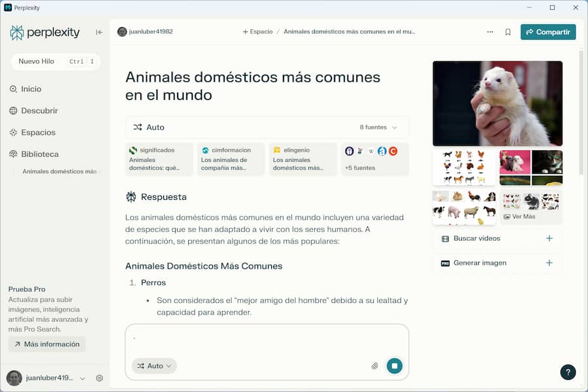Click the help question mark icon
This screenshot has width=588, height=392.
568,372
